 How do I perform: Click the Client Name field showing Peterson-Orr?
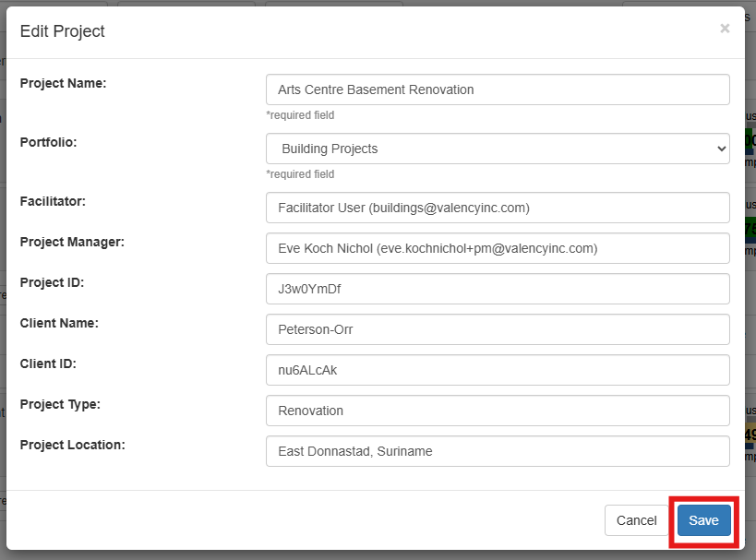498,329
